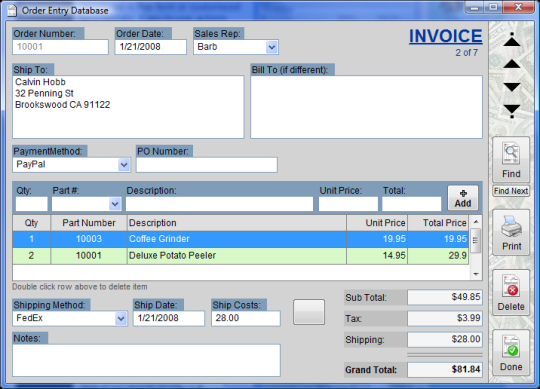Click the 2 of 7 record counter
This screenshot has width=540, height=389.
click(467, 53)
